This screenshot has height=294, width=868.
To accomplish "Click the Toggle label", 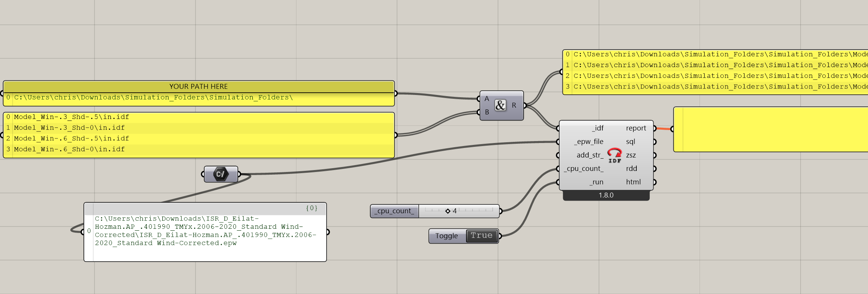I will 447,236.
